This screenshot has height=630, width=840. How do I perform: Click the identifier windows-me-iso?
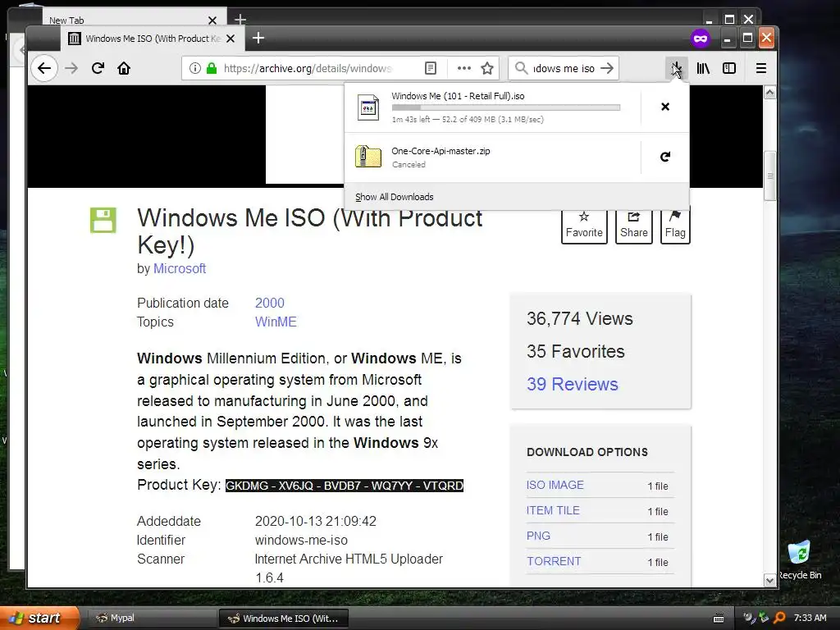point(301,540)
